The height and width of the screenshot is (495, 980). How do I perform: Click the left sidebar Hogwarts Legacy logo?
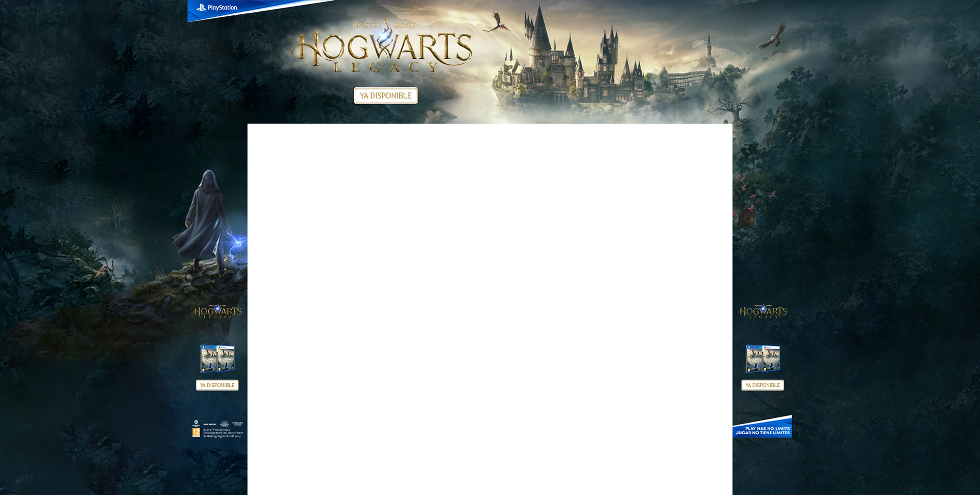217,311
